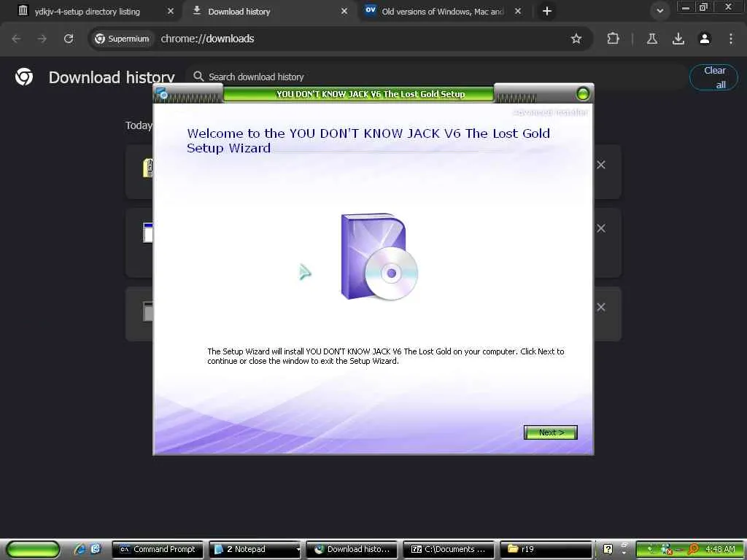Click the software box with CD image
This screenshot has height=560, width=747.
coord(379,257)
